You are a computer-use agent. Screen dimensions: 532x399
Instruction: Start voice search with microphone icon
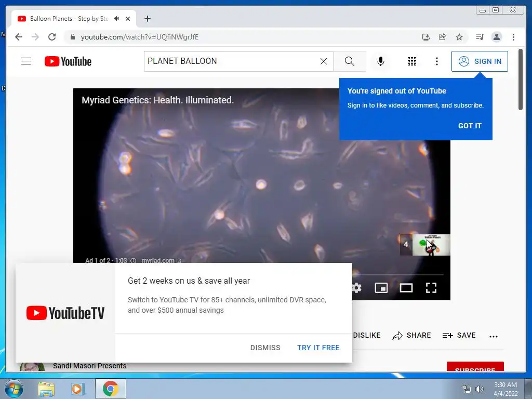coord(381,61)
